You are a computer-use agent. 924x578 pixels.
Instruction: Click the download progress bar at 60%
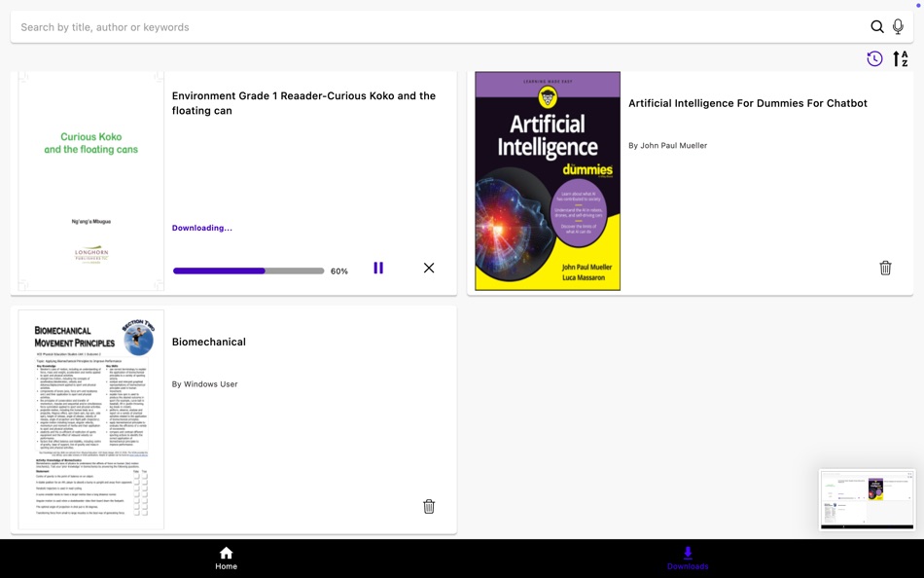point(248,271)
